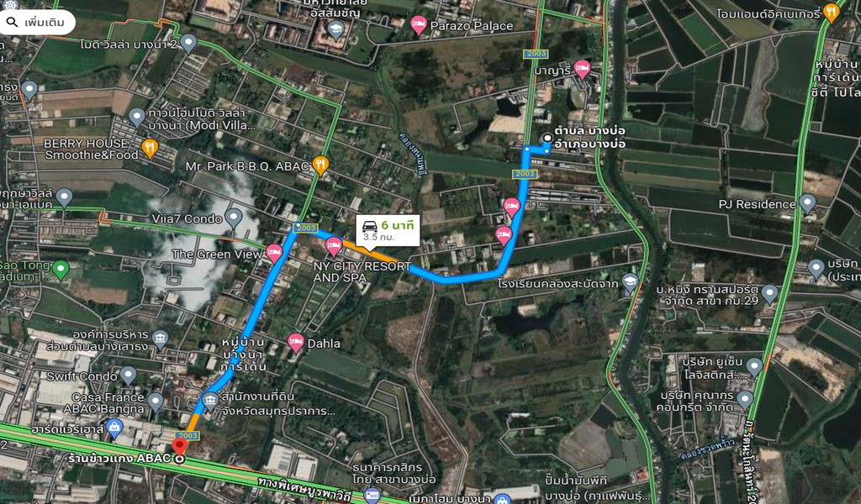Click the PJ Residence location pin
861x504 pixels.
[x=807, y=203]
